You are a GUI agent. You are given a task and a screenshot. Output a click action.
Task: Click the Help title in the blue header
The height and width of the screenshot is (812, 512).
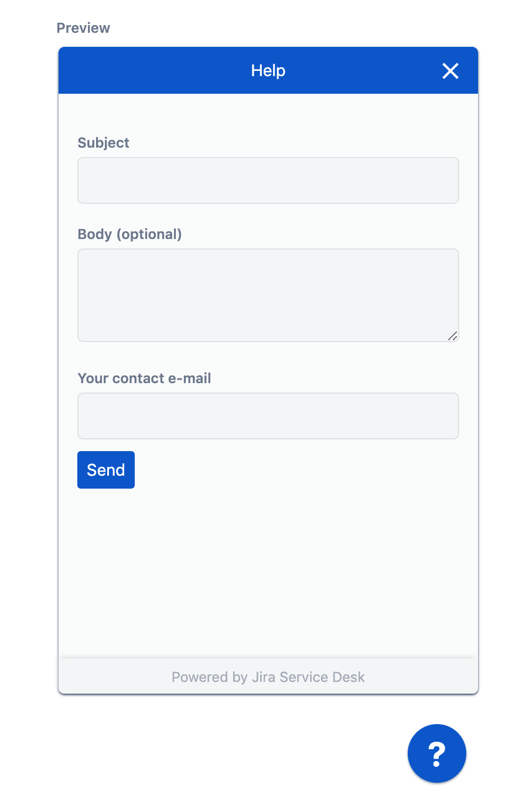(x=268, y=70)
